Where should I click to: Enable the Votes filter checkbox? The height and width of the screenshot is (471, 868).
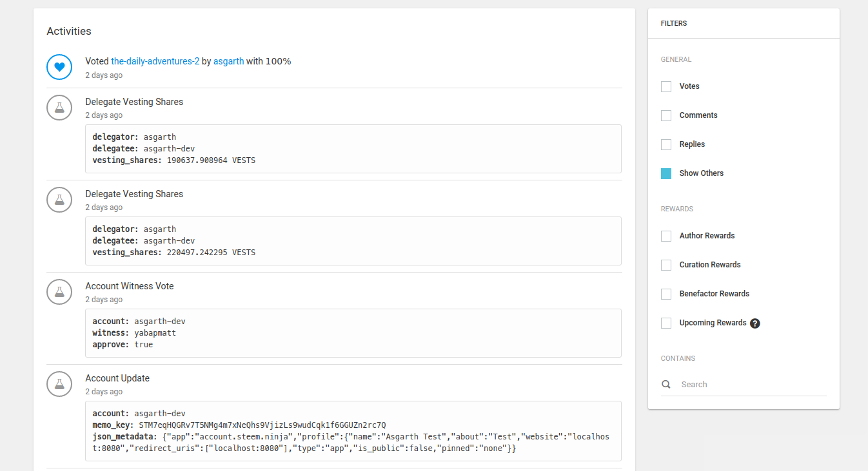tap(666, 86)
